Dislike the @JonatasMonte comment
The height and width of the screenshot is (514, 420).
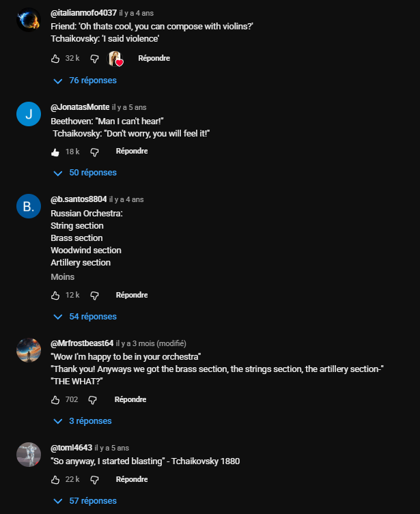[95, 152]
